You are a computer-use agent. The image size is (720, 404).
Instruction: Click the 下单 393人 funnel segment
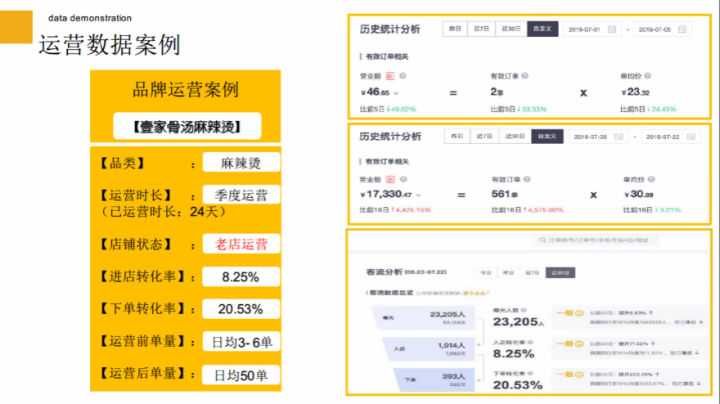(x=433, y=380)
